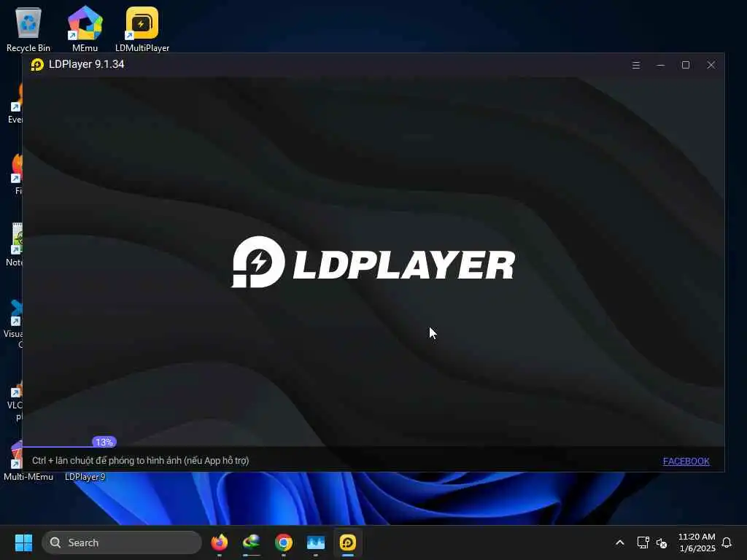Select the VLC desktop shortcut

[x=16, y=400]
